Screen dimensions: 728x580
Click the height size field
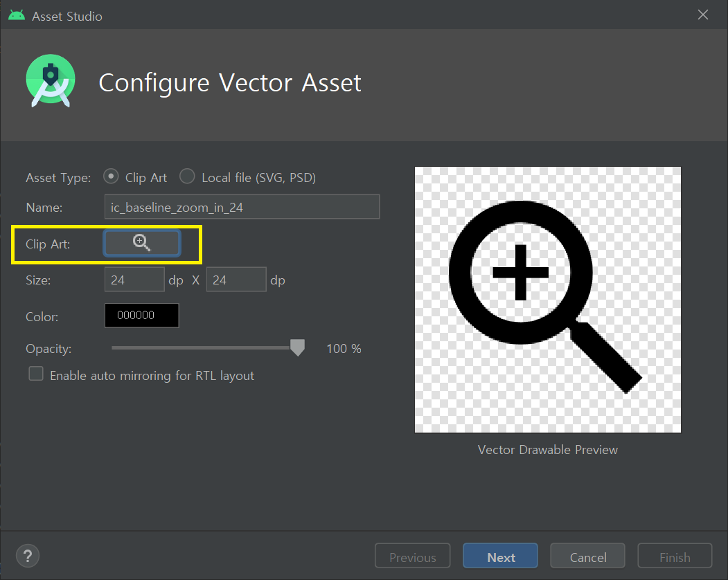(x=236, y=280)
